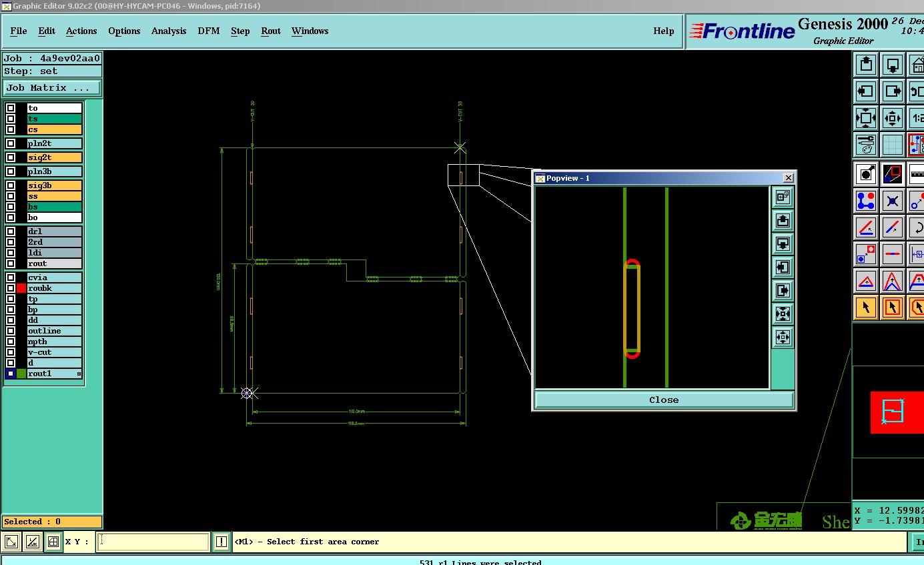924x565 pixels.
Task: Click the Job Matrix ... button
Action: (52, 88)
